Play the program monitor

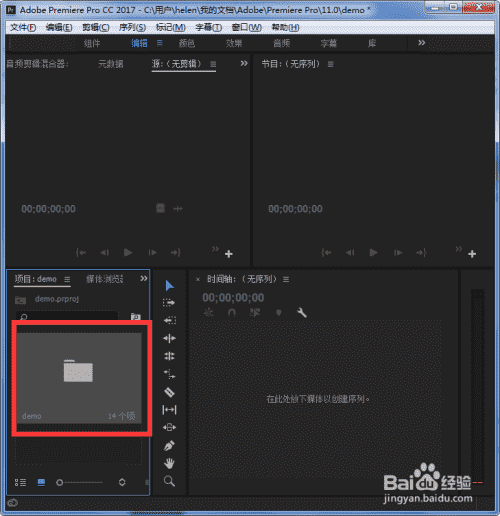pyautogui.click(x=374, y=253)
